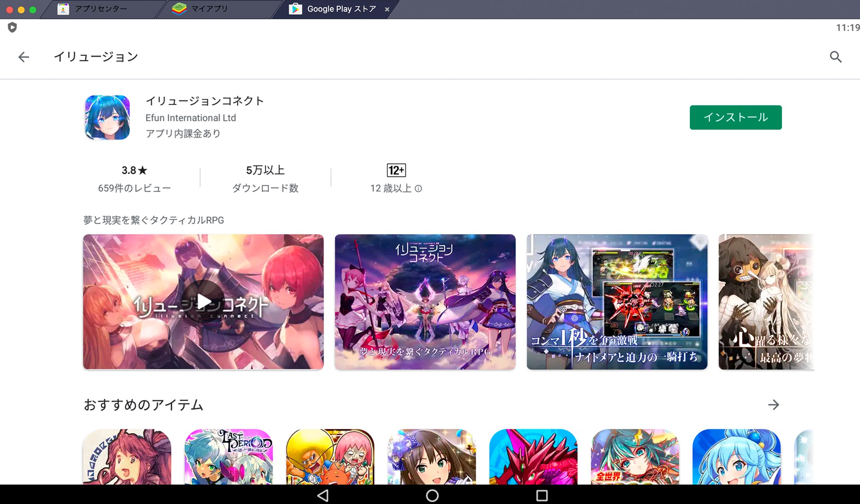
Task: Open info icon beside 12 歳以上
Action: coord(418,188)
